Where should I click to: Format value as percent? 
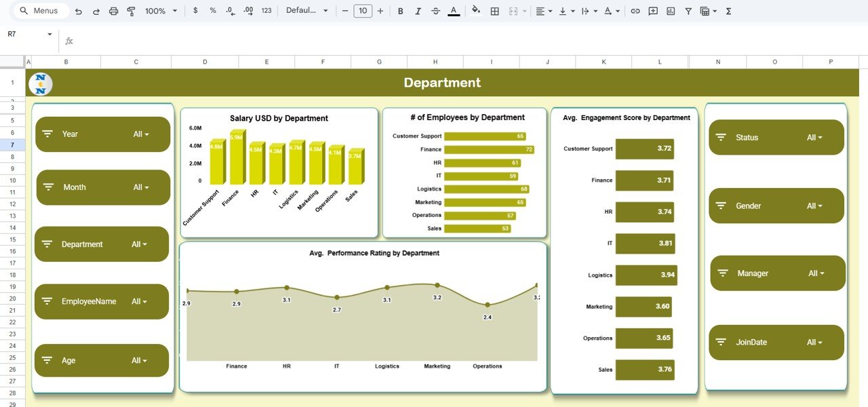coord(212,11)
